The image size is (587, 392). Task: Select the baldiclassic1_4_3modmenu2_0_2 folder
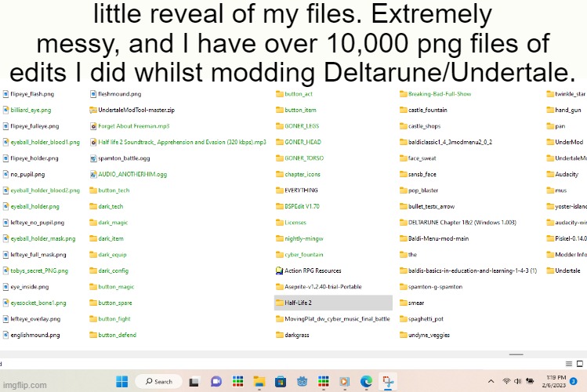click(x=446, y=142)
